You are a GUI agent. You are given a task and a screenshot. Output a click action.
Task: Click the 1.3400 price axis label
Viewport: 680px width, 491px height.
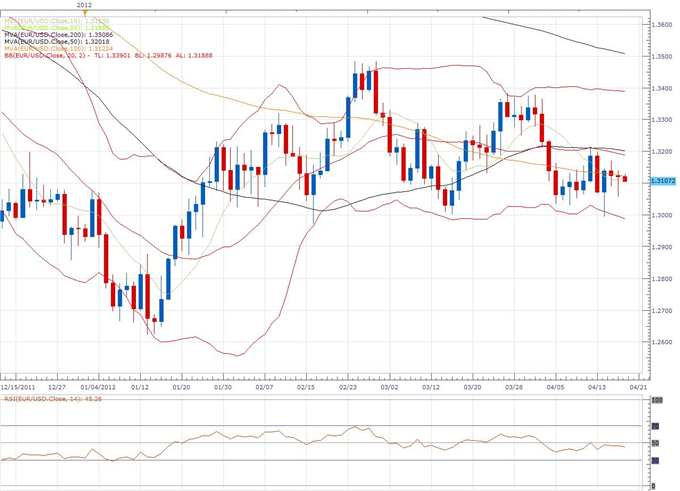point(660,88)
